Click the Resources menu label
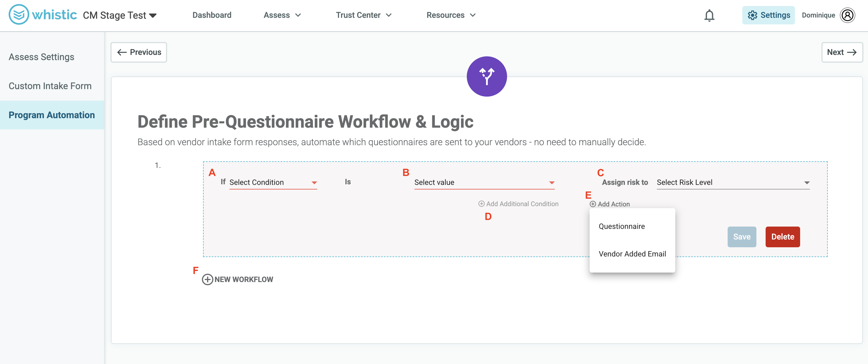 coord(445,15)
